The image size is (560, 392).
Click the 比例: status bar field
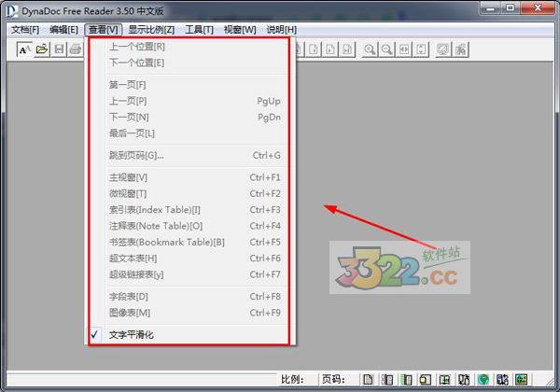(x=298, y=380)
